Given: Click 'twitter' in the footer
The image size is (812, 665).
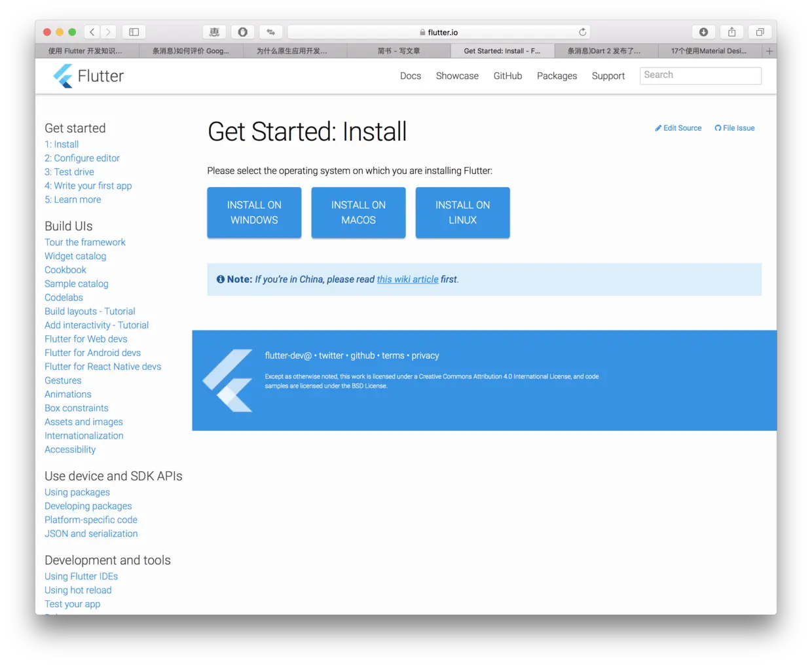Looking at the screenshot, I should click(331, 355).
